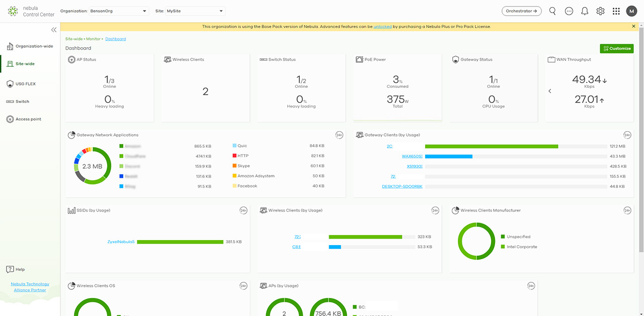Click the Wireless Clients widget icon
Viewport: 644px width, 316px height.
coord(168,59)
